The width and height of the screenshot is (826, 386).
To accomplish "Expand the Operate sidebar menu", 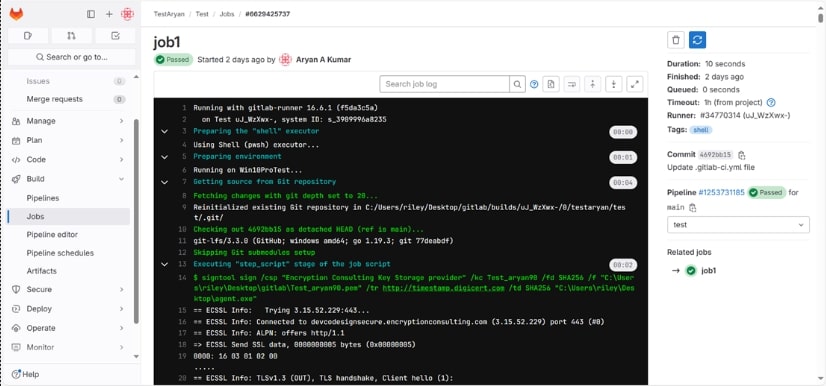I will tap(69, 328).
